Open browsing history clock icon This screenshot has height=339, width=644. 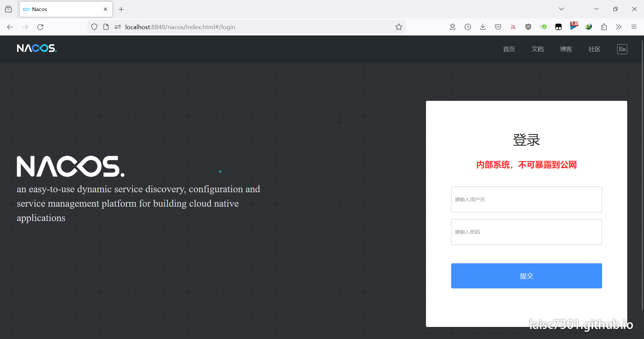[x=468, y=27]
